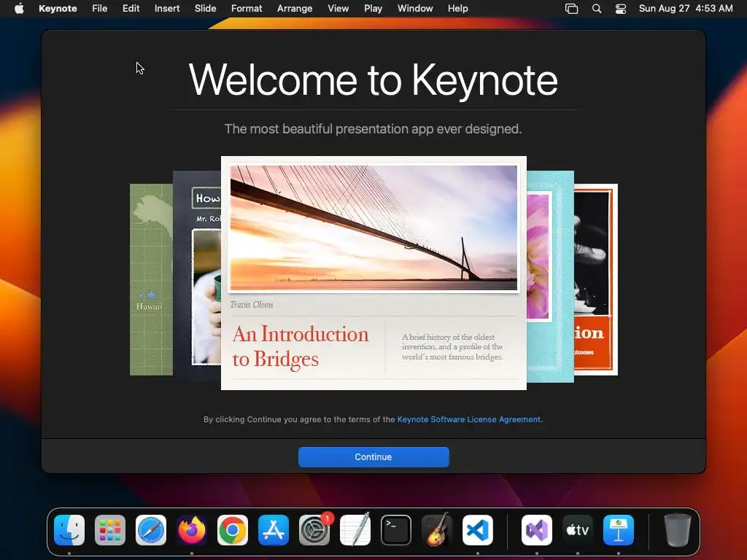The height and width of the screenshot is (560, 747).
Task: Click the Stage Manager icon in menu bar
Action: pos(571,9)
